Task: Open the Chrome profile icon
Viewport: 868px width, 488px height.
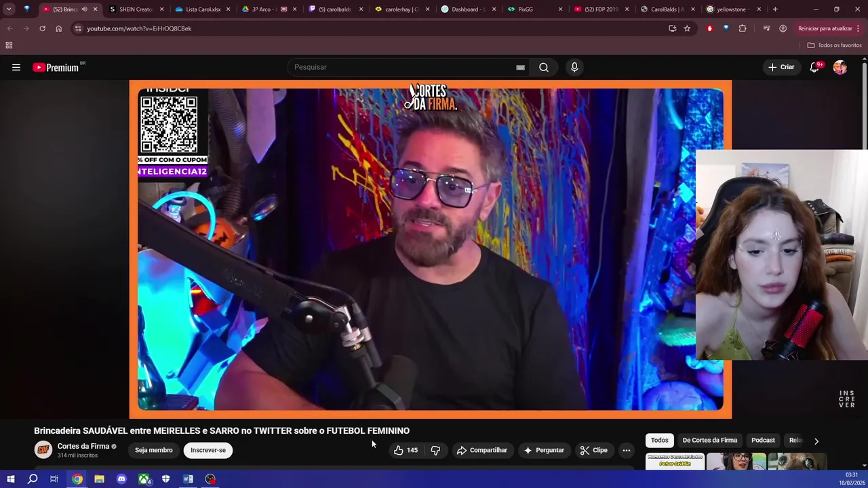Action: [x=783, y=28]
